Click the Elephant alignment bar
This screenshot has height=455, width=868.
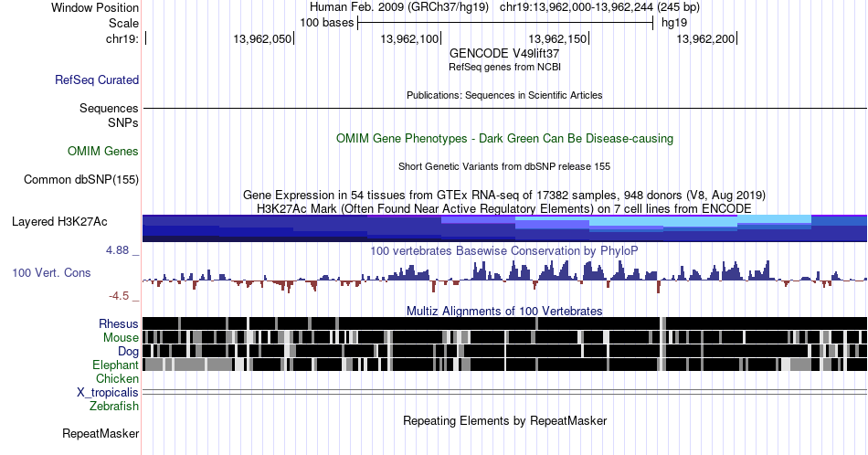pos(504,365)
